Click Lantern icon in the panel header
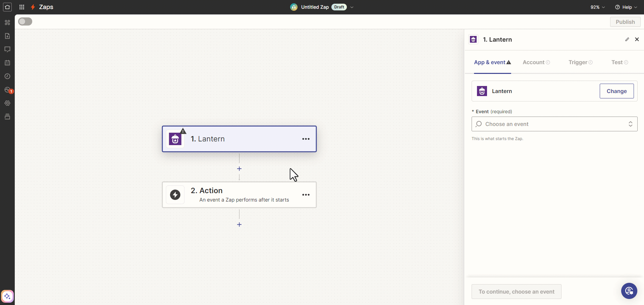This screenshot has height=305, width=644. tap(473, 39)
